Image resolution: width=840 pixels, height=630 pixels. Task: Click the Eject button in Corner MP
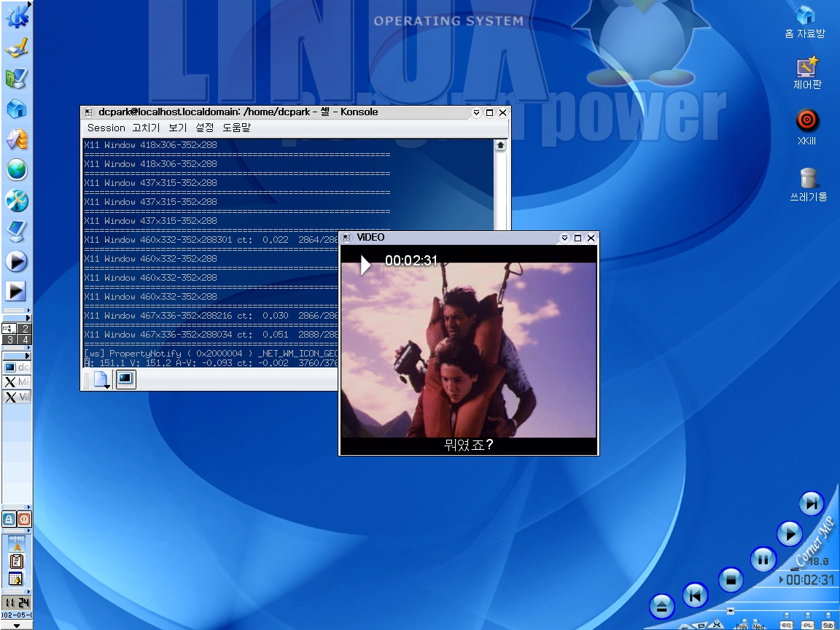[x=661, y=606]
